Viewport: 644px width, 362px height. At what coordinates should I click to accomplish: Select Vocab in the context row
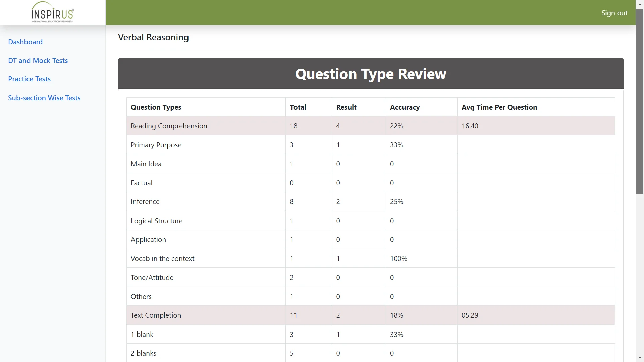[162, 259]
